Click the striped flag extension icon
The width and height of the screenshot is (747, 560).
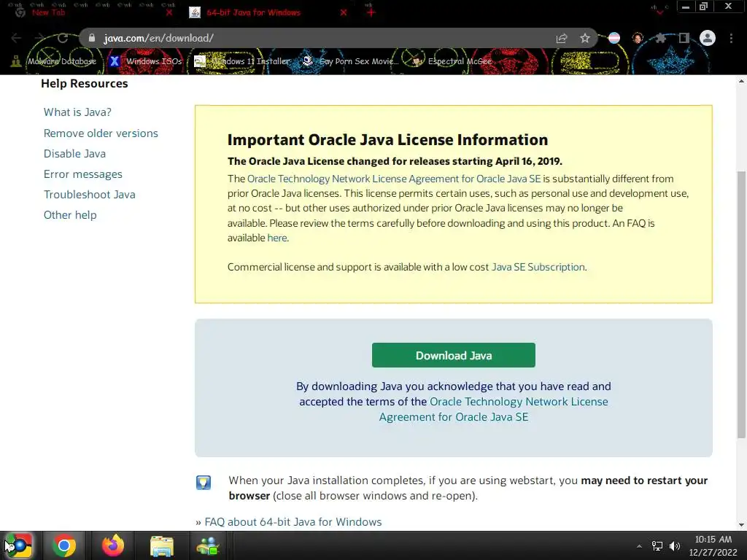614,38
